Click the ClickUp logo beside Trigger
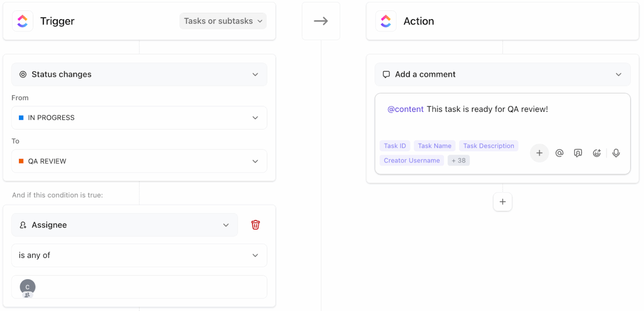 coord(23,21)
